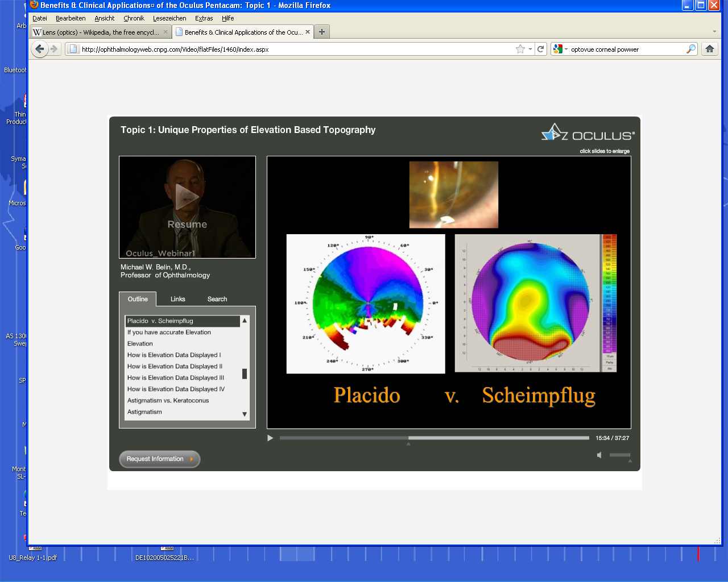This screenshot has height=582, width=728.
Task: Open the search engine dropdown arrow
Action: (566, 49)
